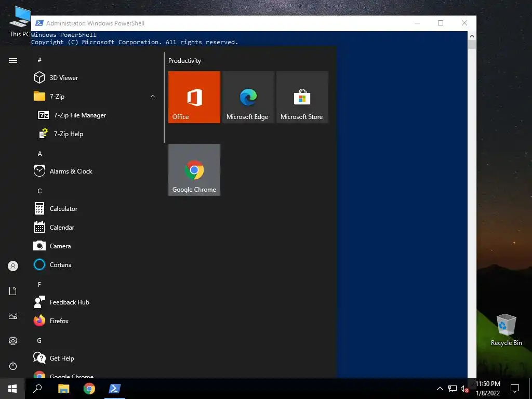This screenshot has height=399, width=532.
Task: Open Settings gear in Start sidebar
Action: pyautogui.click(x=13, y=341)
